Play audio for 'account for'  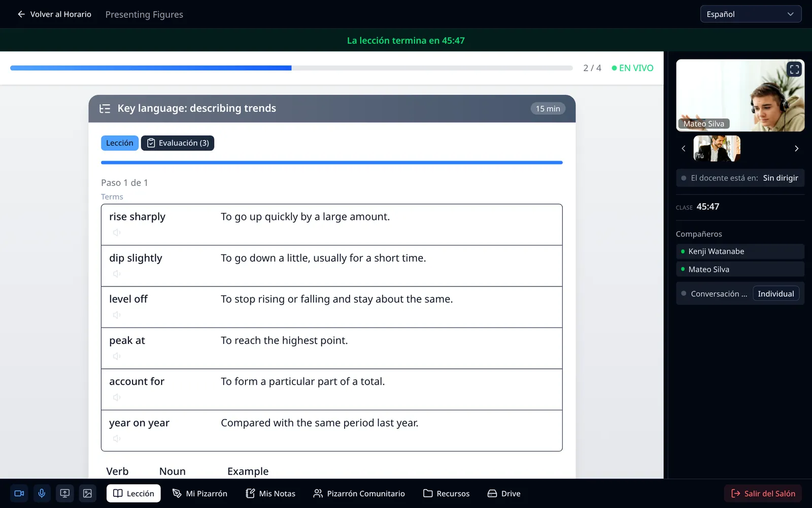coord(117,397)
